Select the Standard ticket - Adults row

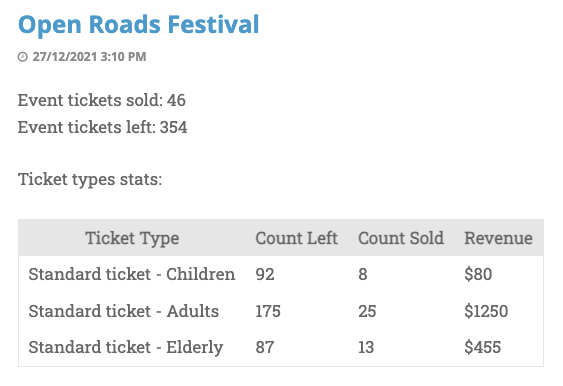(281, 311)
